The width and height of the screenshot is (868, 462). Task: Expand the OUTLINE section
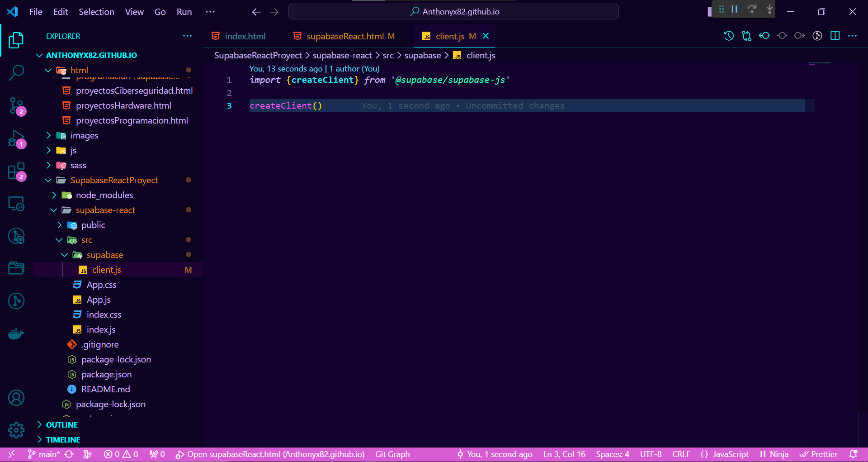click(x=62, y=424)
